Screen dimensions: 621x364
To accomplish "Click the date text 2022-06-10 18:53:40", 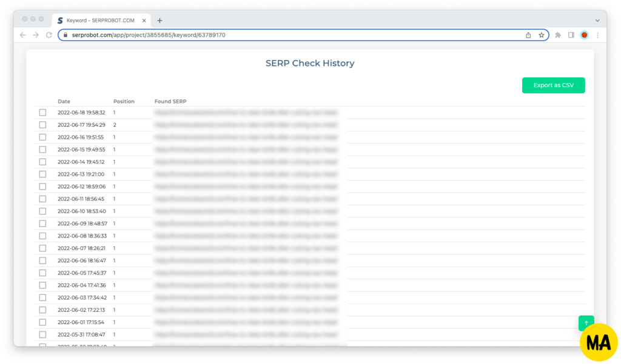I will (82, 211).
